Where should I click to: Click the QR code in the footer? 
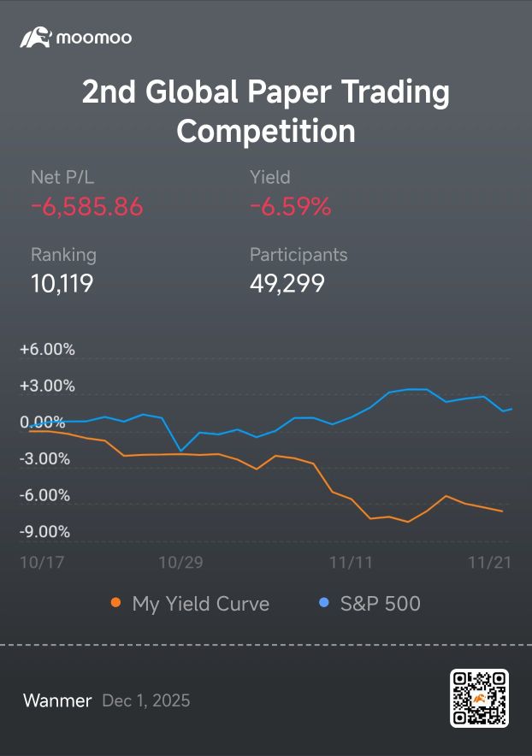click(480, 698)
